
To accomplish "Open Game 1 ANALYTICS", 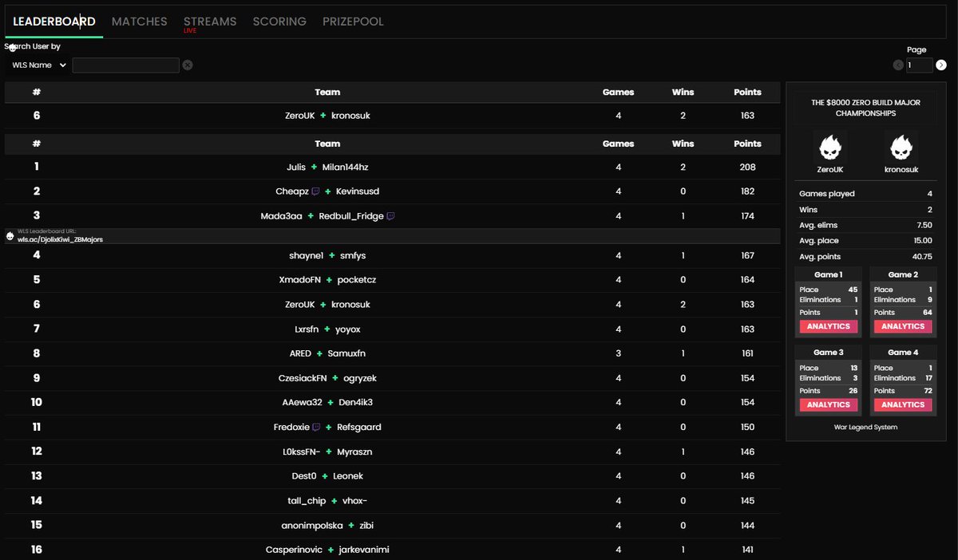I will click(x=828, y=326).
